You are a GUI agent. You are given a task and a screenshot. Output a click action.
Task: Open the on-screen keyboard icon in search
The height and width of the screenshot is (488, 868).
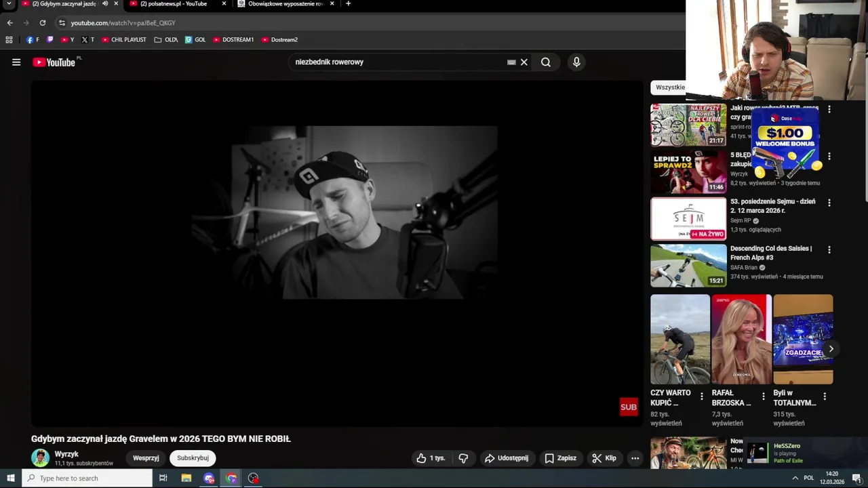511,62
